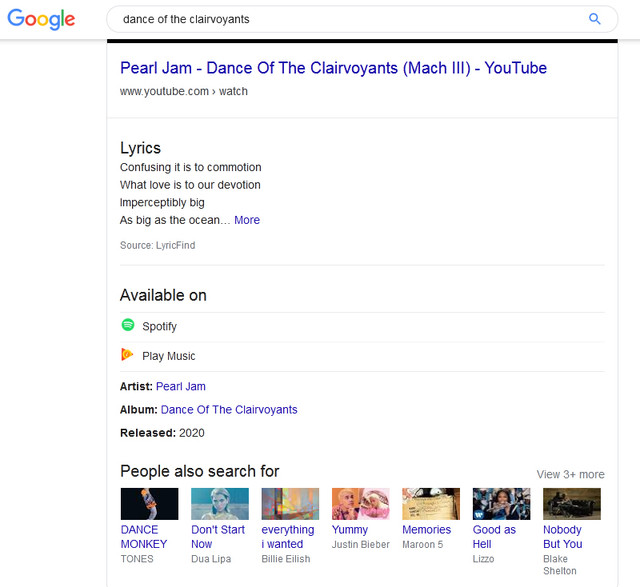Click the lyric line Confusing it is to commotion

pos(191,167)
